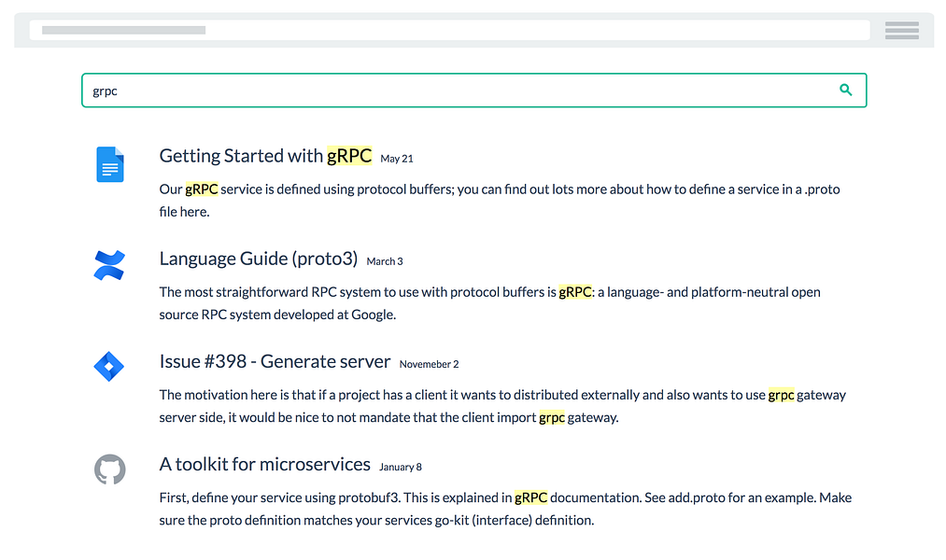Click the magnifier search icon in search box
The height and width of the screenshot is (560, 946).
tap(846, 90)
